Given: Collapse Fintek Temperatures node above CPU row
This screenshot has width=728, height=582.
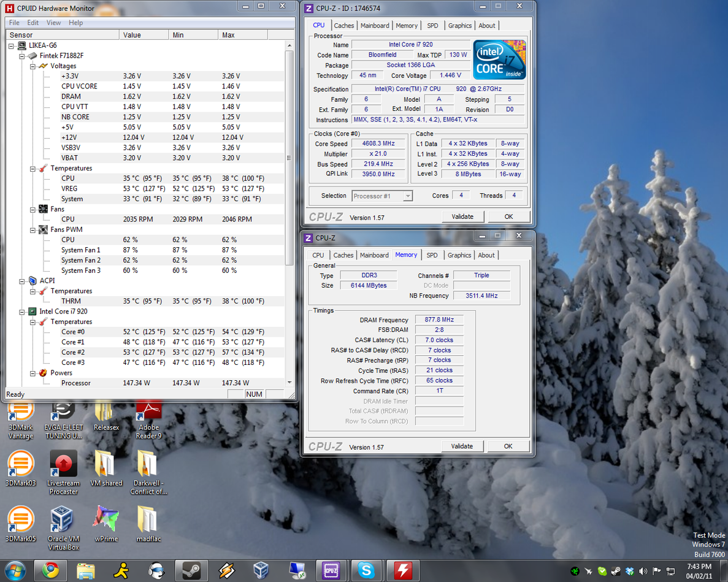Looking at the screenshot, I should [x=33, y=169].
